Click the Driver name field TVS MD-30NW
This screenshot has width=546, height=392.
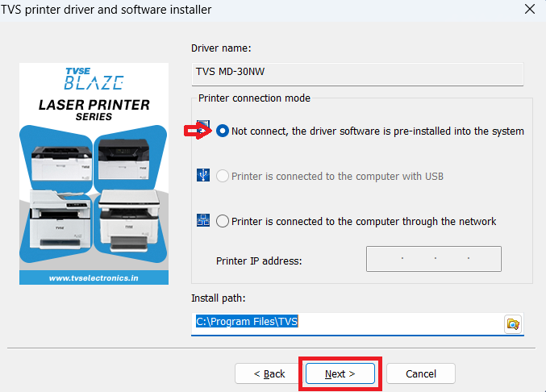[x=357, y=74]
